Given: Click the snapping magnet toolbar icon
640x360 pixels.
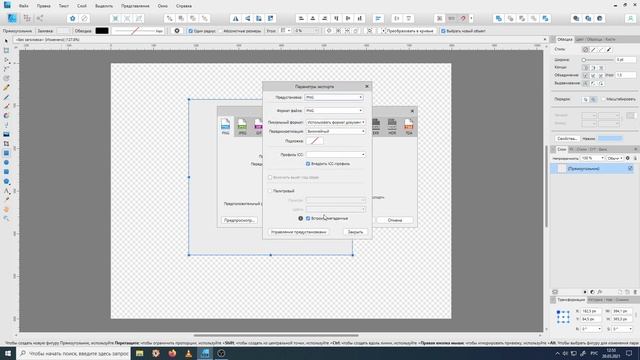Looking at the screenshot, I should (463, 18).
